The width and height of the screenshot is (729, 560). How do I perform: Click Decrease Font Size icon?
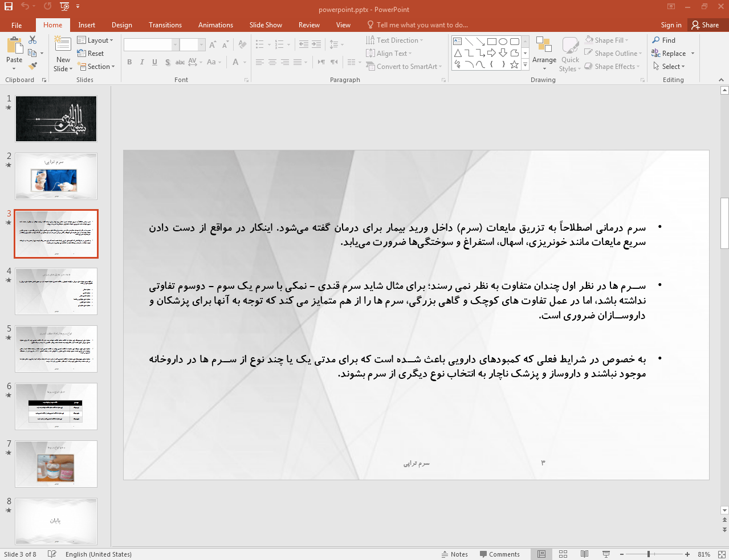[x=226, y=44]
